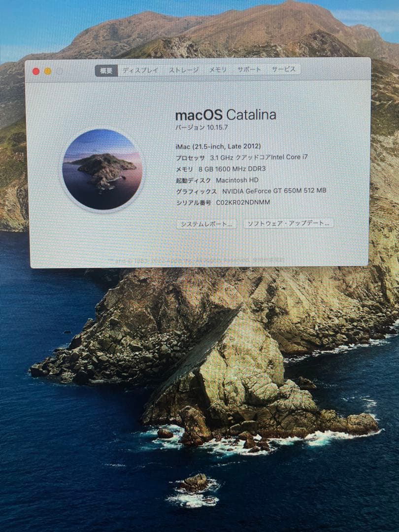Open ソフトウェア・アップデート
The width and height of the screenshot is (399, 532).
coord(288,223)
